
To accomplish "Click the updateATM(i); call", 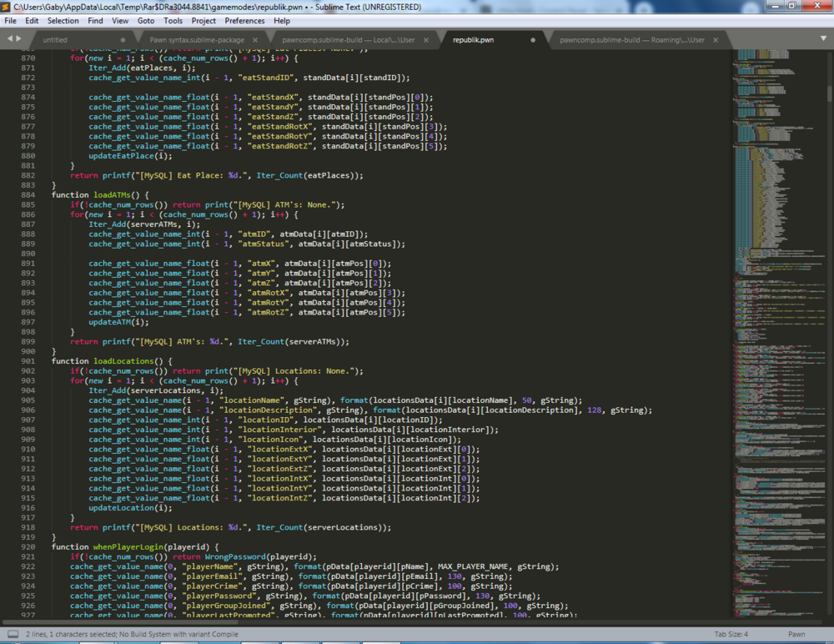I will coord(118,322).
